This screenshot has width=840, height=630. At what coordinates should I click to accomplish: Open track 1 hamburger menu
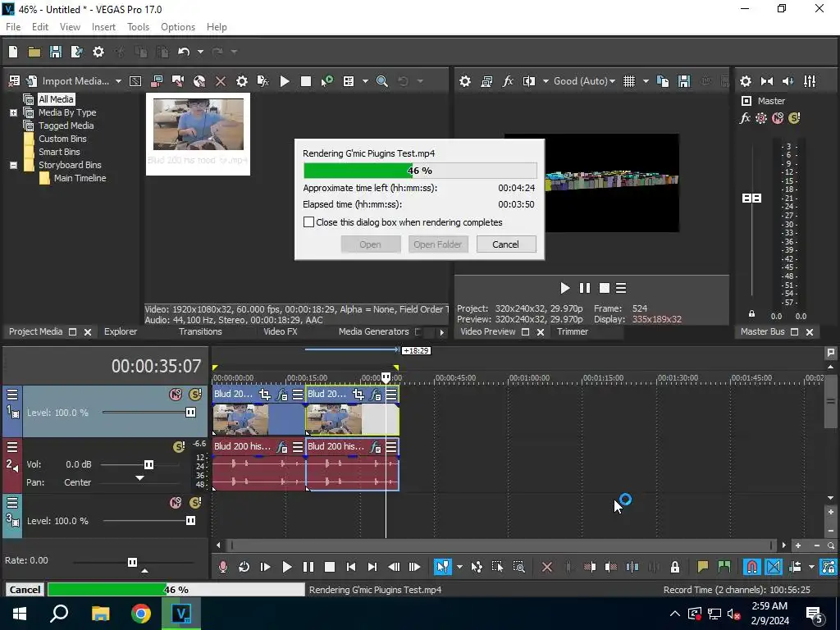tap(12, 395)
